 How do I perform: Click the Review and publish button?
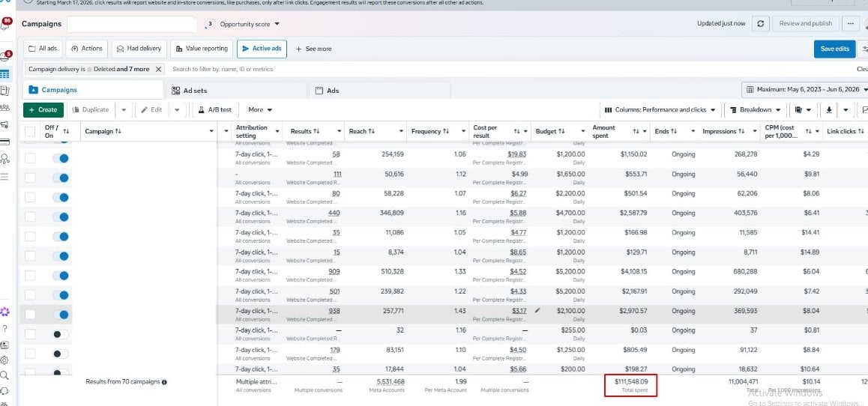point(806,24)
